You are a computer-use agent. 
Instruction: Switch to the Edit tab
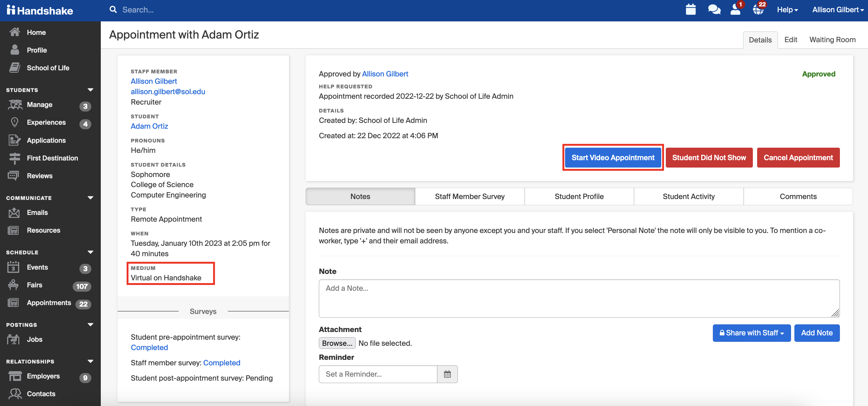point(790,40)
